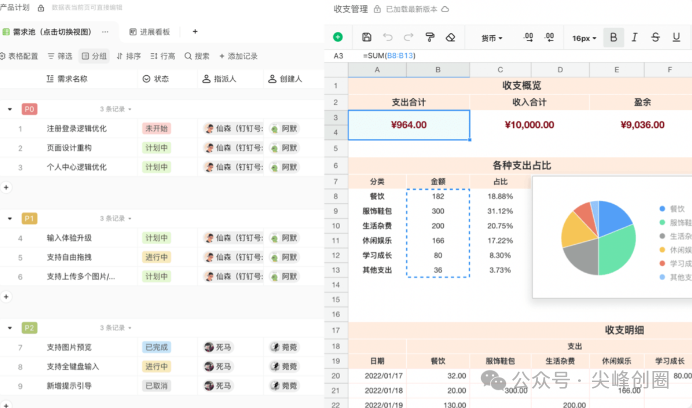The height and width of the screenshot is (408, 692).
Task: Select the ¥9,036.00 盈余 cell
Action: pyautogui.click(x=642, y=125)
